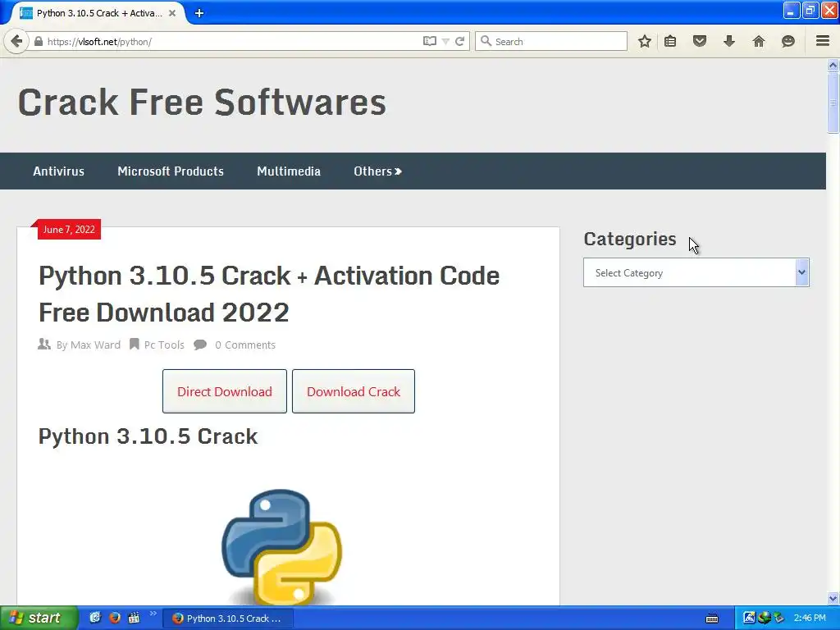Open Antivirus menu item
Image resolution: width=840 pixels, height=630 pixels.
pyautogui.click(x=58, y=171)
